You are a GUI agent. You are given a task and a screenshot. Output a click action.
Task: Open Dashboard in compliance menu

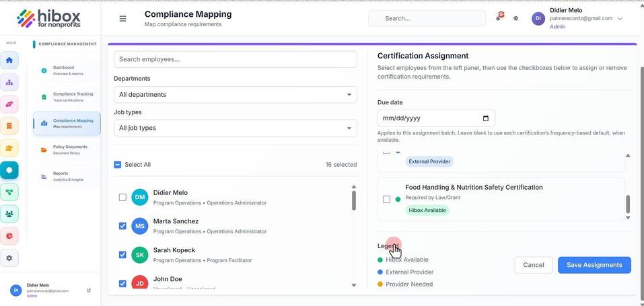click(67, 70)
